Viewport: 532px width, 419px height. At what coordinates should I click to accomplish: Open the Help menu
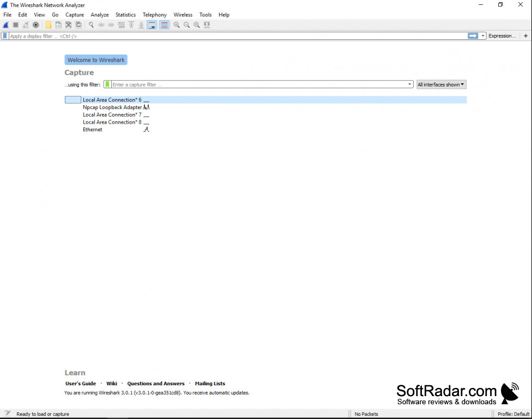point(223,15)
